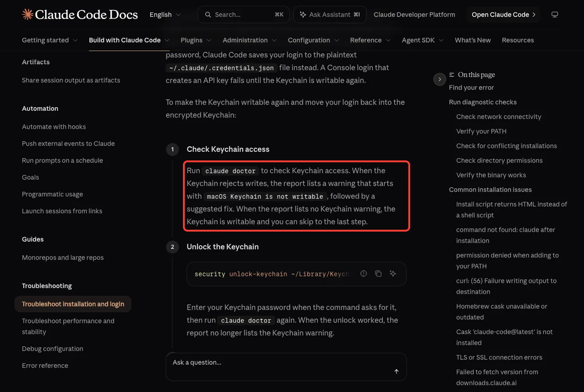Open Programmatic usage in the sidebar
This screenshot has height=392, width=584.
tap(52, 194)
